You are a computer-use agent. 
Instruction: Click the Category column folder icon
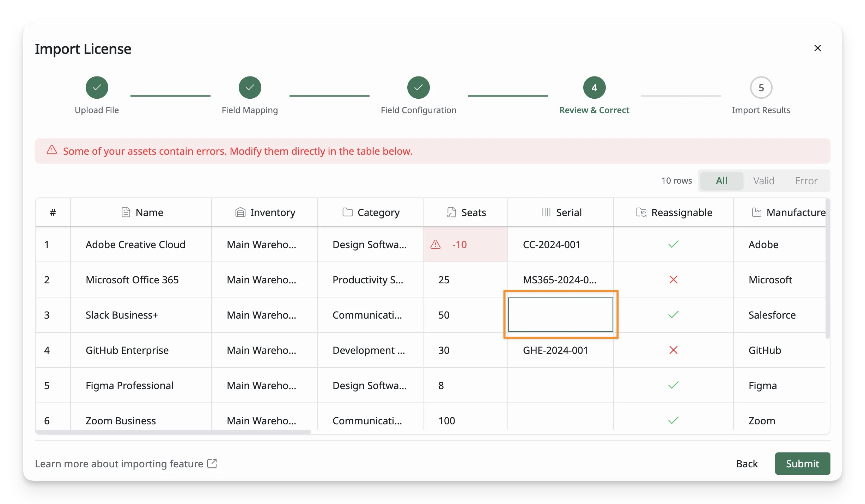[x=347, y=212]
